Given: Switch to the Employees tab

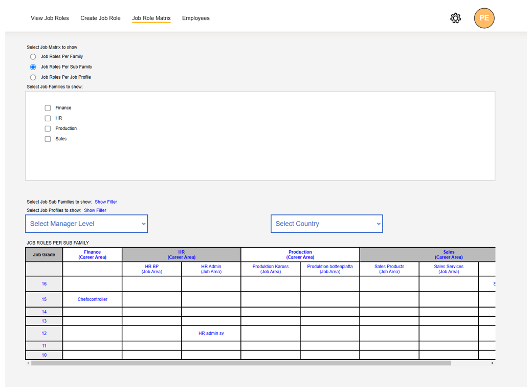Looking at the screenshot, I should 195,18.
